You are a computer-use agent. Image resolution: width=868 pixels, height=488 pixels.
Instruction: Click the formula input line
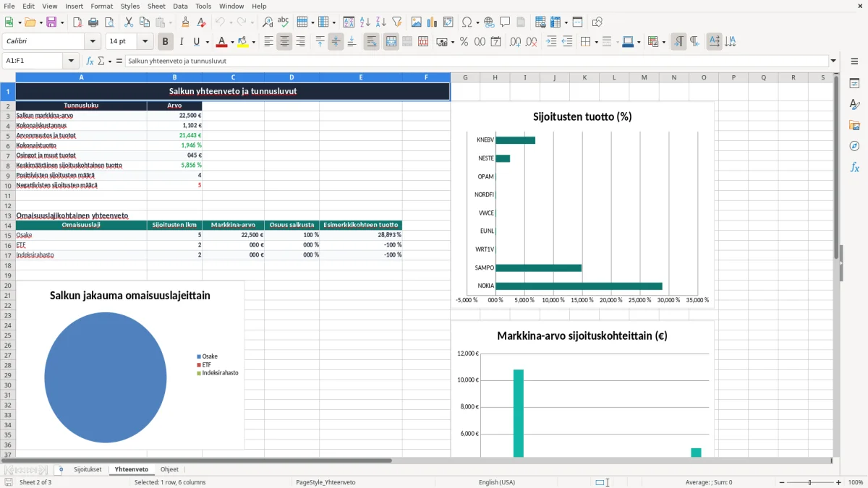(476, 61)
